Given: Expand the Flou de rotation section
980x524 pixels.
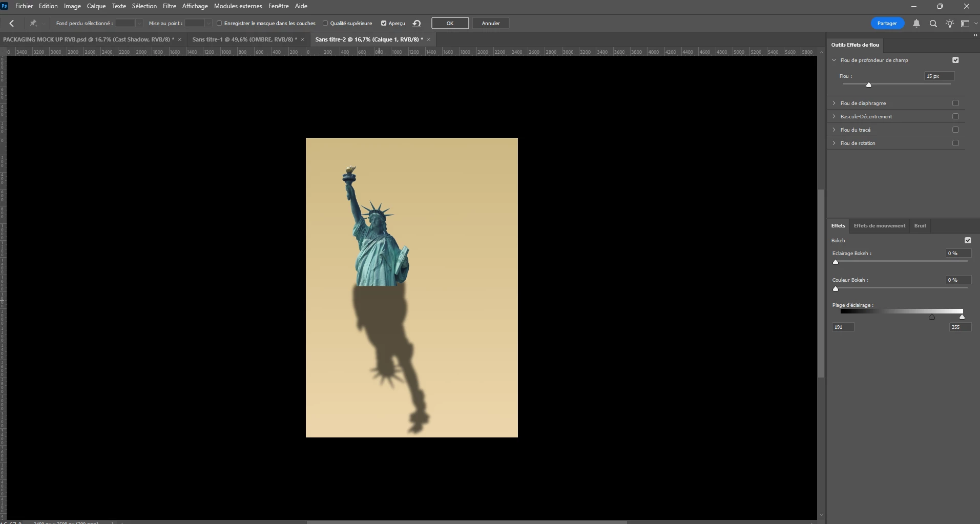Looking at the screenshot, I should tap(834, 143).
